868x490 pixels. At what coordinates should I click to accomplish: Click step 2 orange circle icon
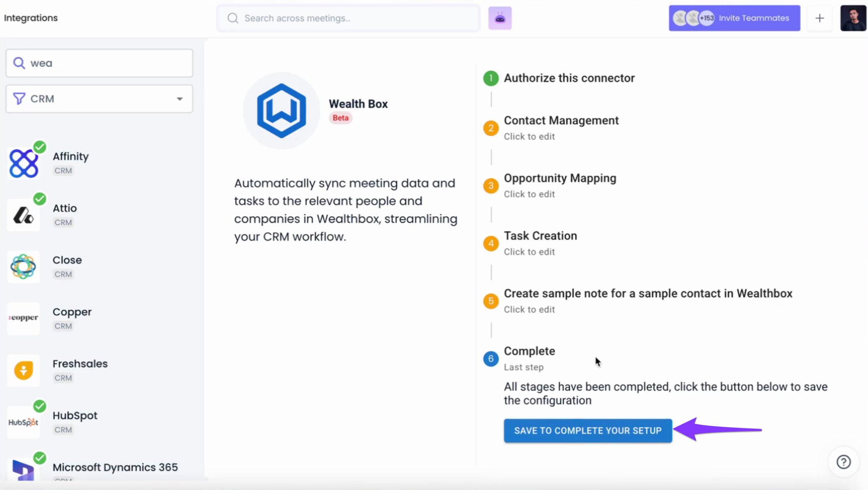pyautogui.click(x=491, y=128)
